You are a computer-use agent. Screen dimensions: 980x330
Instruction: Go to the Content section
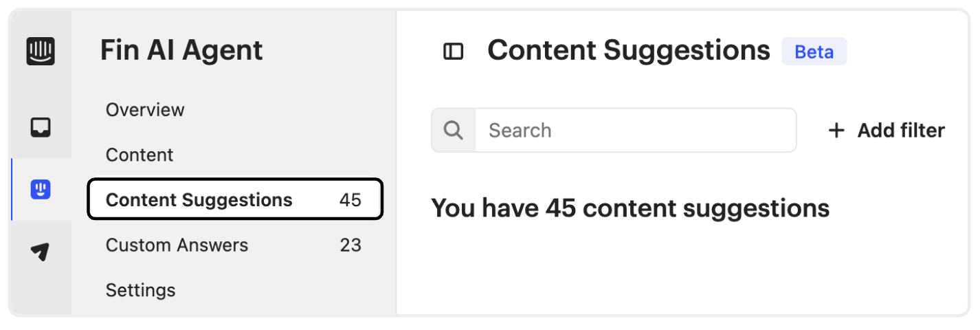click(140, 155)
